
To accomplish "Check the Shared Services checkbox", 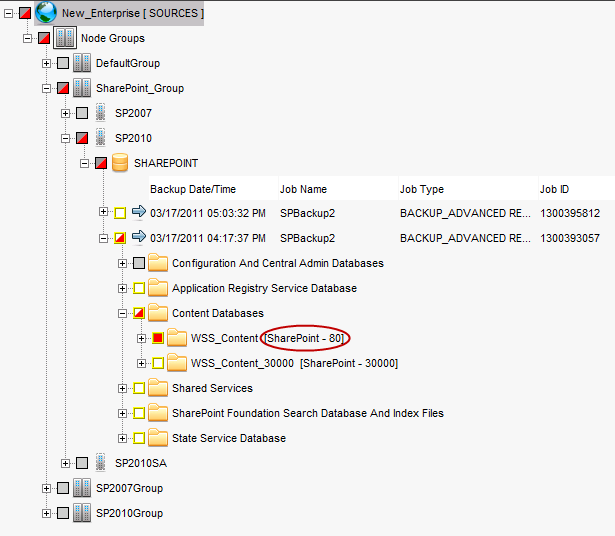I will tap(139, 388).
